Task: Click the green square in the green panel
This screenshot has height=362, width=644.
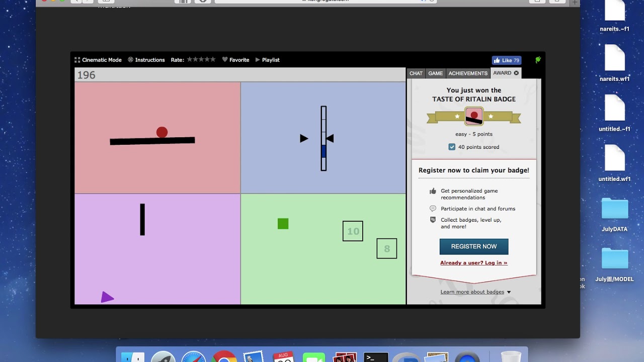Action: 283,224
